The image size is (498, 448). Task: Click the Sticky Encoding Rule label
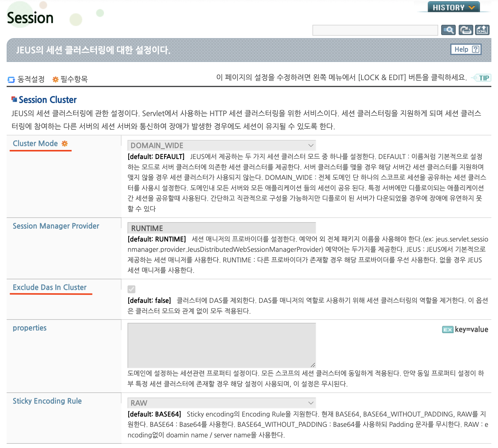[47, 401]
